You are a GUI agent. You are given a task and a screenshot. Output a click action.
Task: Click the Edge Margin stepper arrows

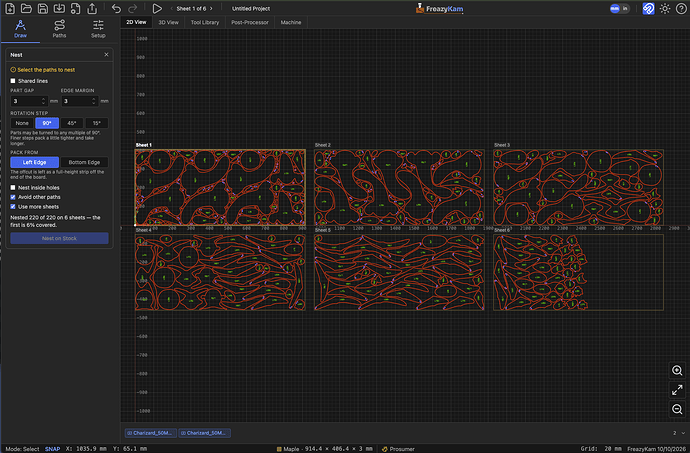point(94,101)
